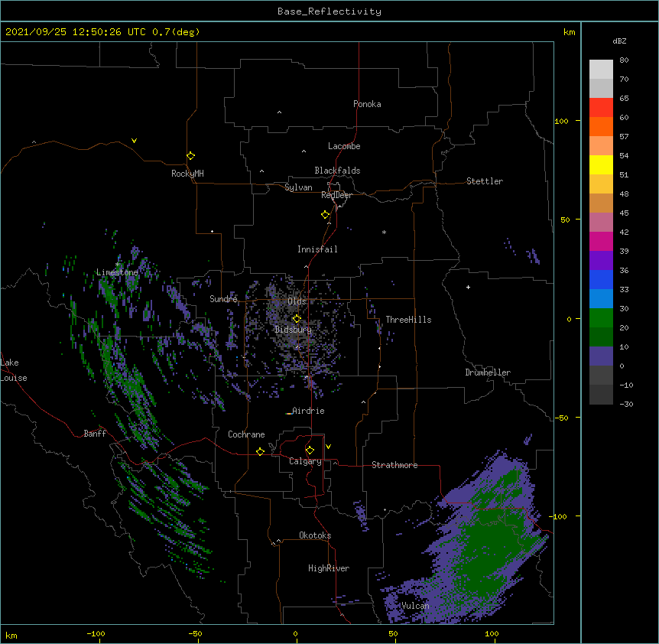
Task: Click the ThreeHills label
Action: pyautogui.click(x=408, y=320)
